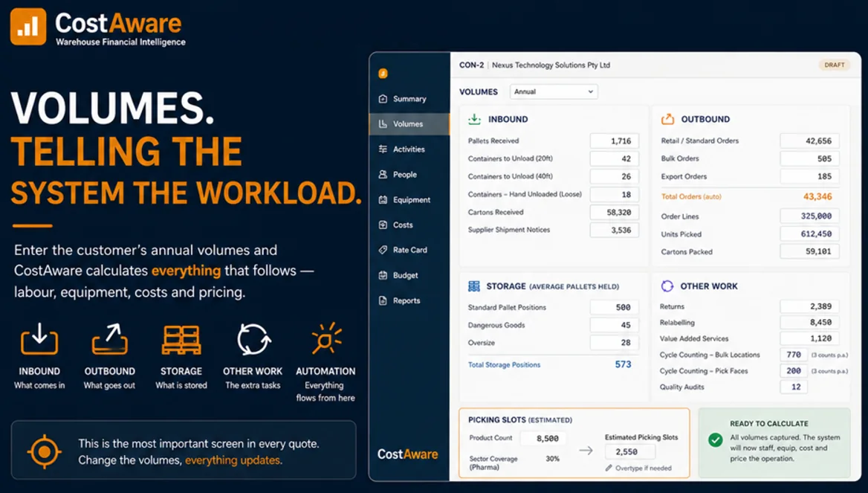Click the Summary sidebar icon
868x493 pixels.
pos(383,99)
